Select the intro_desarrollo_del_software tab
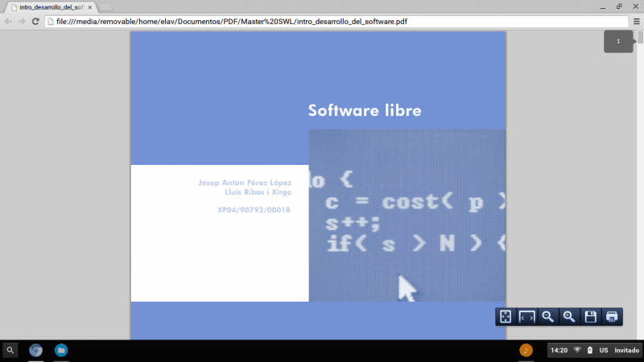This screenshot has width=644, height=362. pos(49,7)
